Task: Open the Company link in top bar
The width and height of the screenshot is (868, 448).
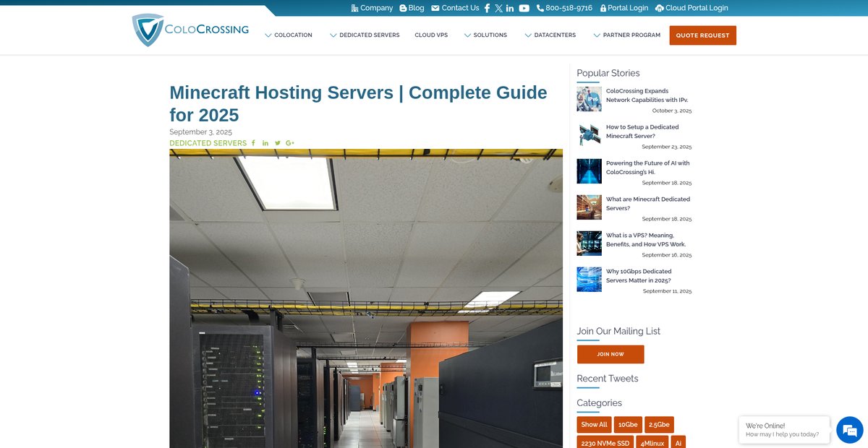Action: pos(372,8)
